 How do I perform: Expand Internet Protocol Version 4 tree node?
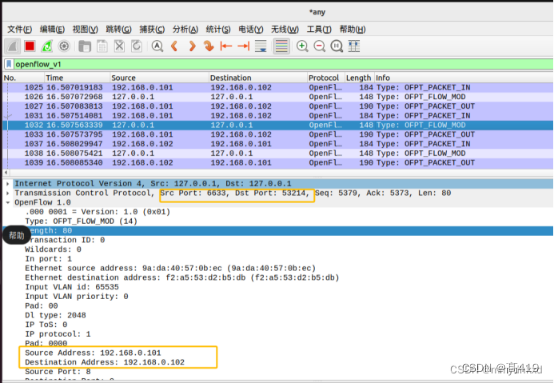click(8, 184)
